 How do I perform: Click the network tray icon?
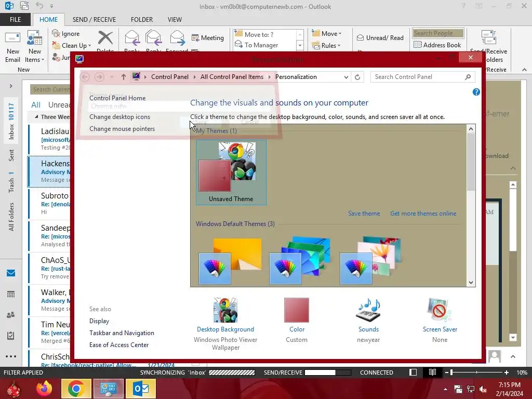coord(471,389)
